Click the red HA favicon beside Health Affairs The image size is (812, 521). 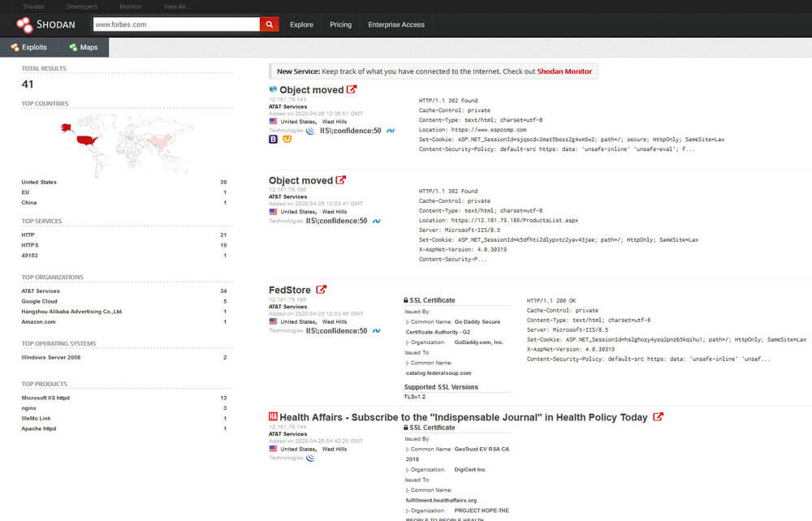273,416
